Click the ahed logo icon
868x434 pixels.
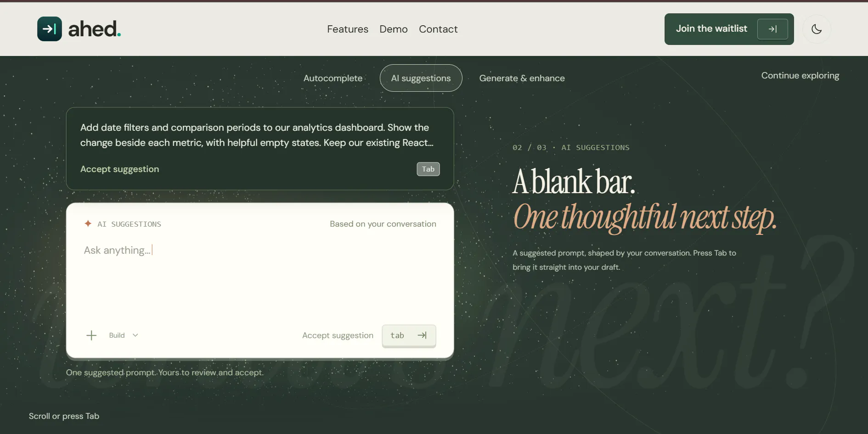[x=50, y=29]
